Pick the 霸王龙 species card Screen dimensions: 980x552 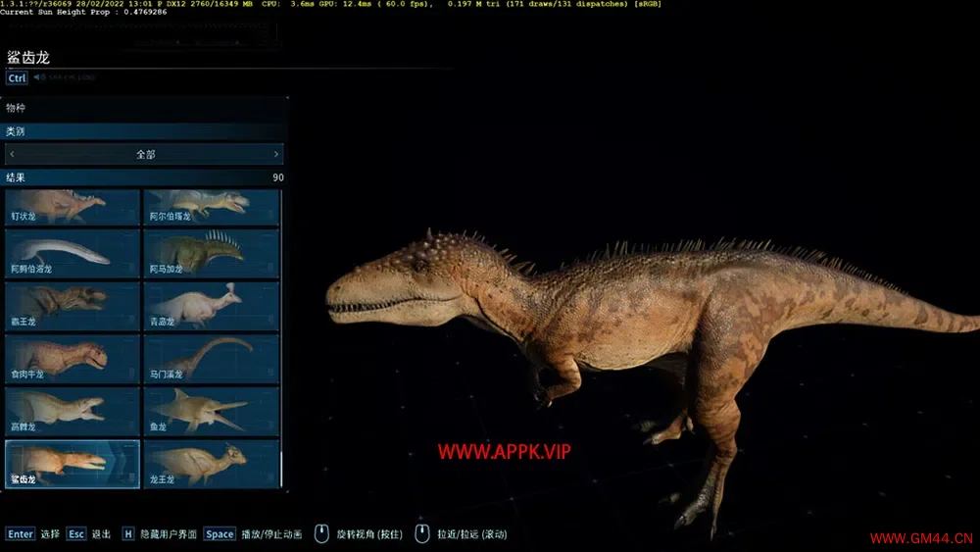point(73,306)
